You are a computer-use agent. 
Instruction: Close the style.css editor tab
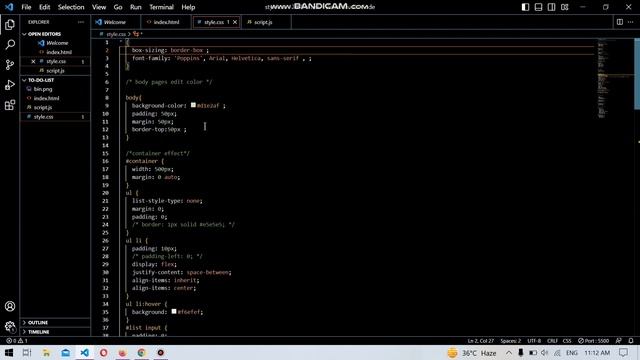pos(235,22)
